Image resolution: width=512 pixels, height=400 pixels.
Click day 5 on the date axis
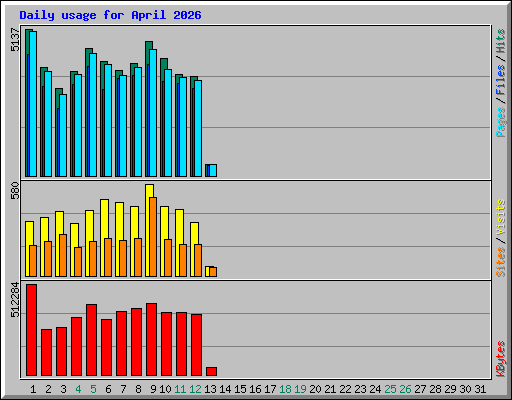pyautogui.click(x=93, y=389)
